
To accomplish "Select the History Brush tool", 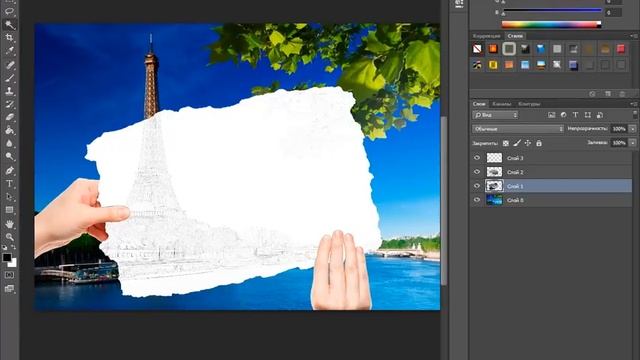I will point(9,104).
